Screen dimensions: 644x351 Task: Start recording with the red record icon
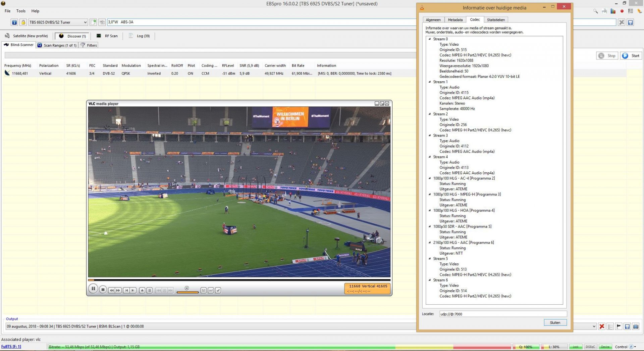coord(622,11)
